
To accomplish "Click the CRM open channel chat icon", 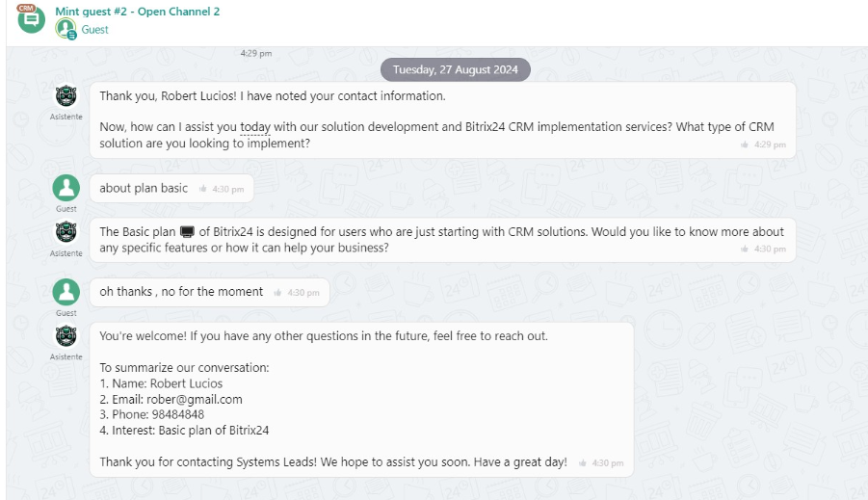I will [31, 18].
